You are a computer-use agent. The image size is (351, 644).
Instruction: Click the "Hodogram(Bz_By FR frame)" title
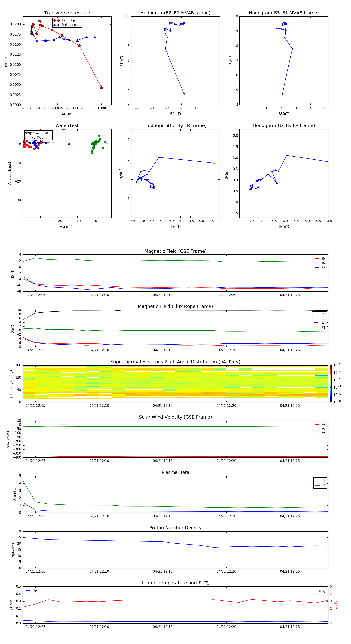click(175, 125)
